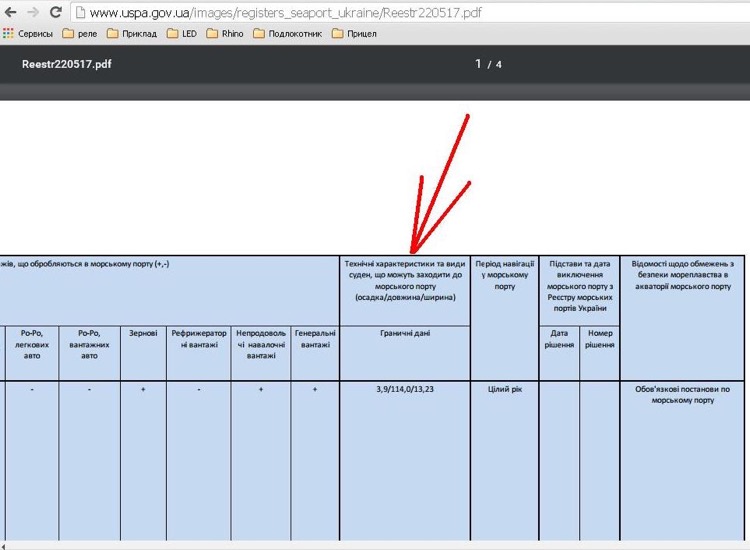Open the реле bookmarks folder
The image size is (750, 550).
tap(80, 33)
